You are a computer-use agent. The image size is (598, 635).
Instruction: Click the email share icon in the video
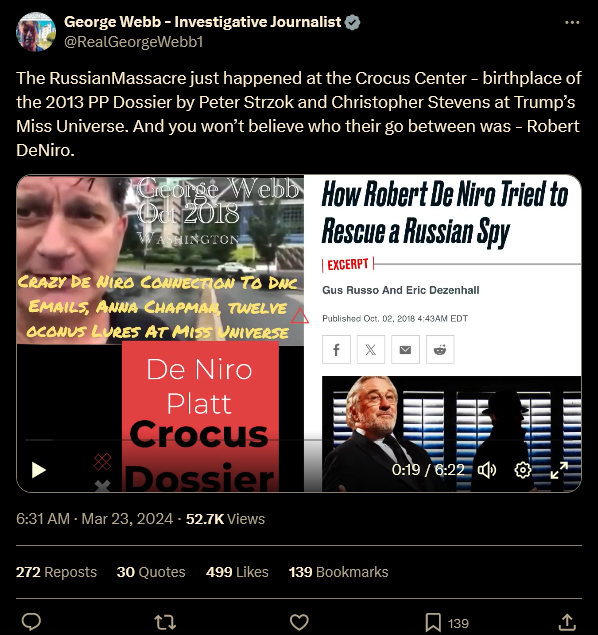pyautogui.click(x=405, y=349)
